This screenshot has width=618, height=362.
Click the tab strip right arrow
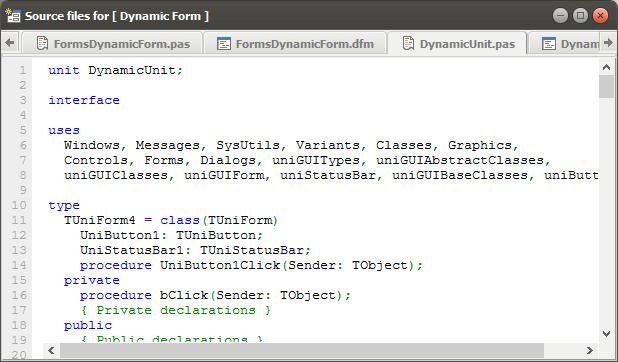tap(609, 43)
